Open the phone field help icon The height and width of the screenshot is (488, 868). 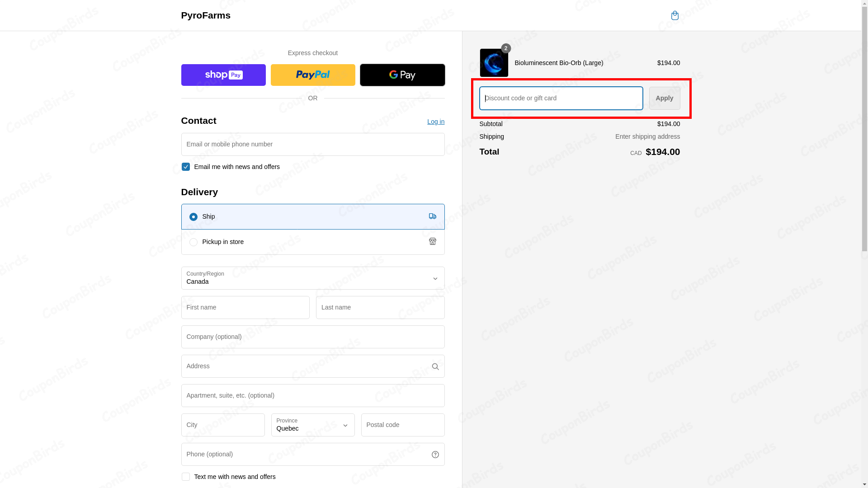tap(435, 455)
